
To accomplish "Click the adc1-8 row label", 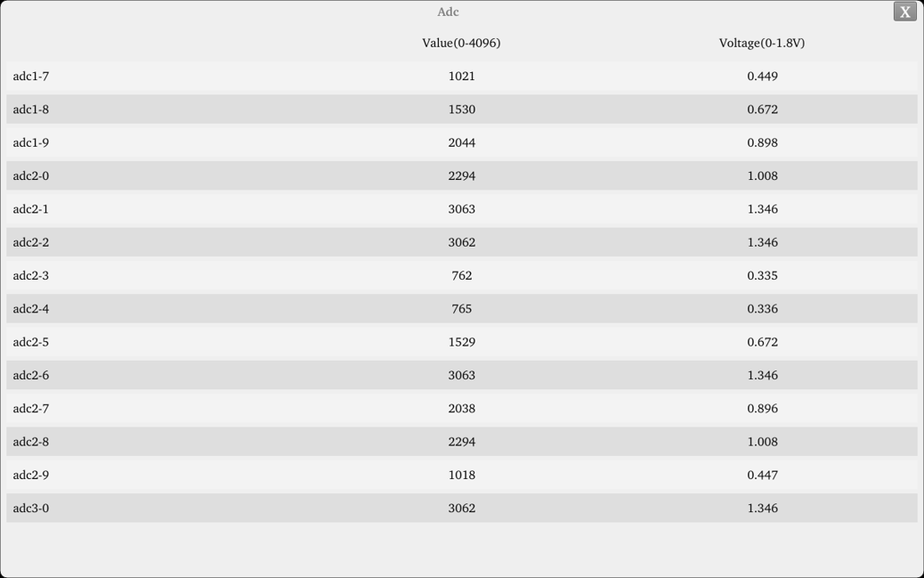I will [x=31, y=110].
